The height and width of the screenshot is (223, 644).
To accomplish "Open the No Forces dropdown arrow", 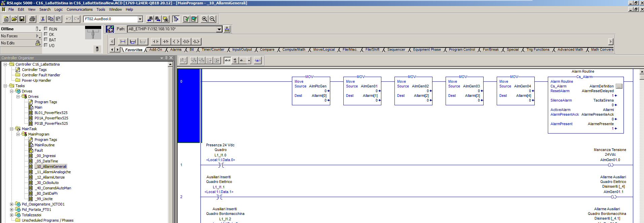I will click(x=38, y=36).
